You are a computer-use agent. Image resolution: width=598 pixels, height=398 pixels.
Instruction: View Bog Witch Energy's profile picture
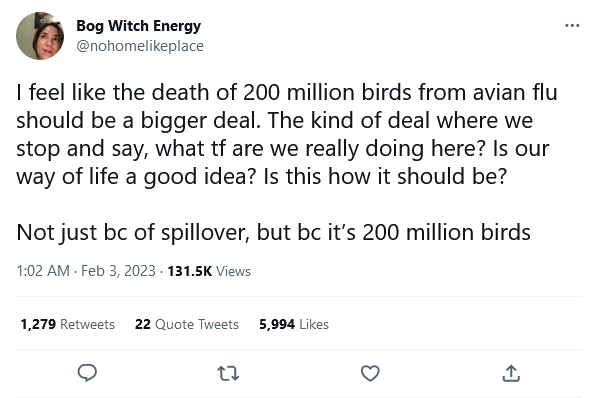(40, 36)
